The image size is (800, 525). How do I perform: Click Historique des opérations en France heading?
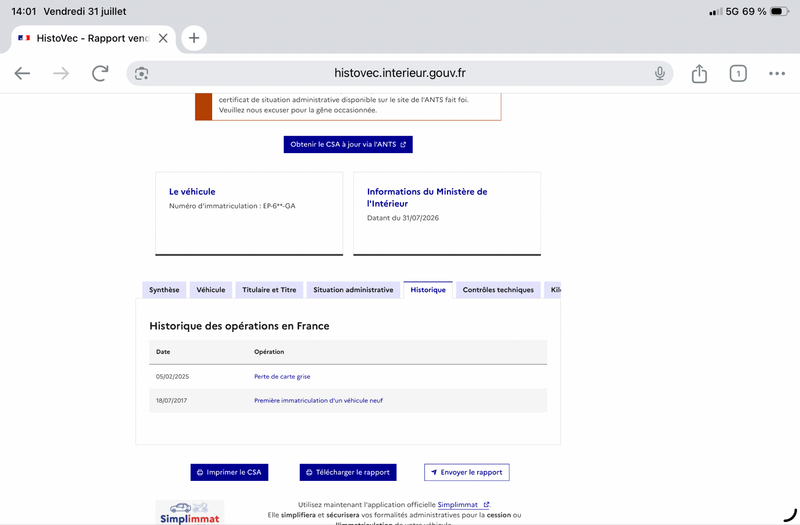[239, 326]
